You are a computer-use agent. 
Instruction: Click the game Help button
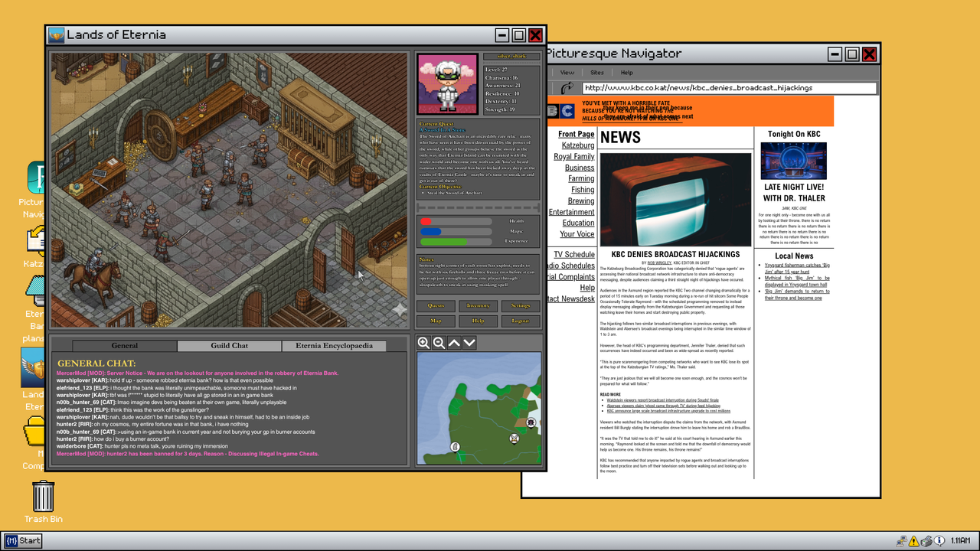click(478, 321)
